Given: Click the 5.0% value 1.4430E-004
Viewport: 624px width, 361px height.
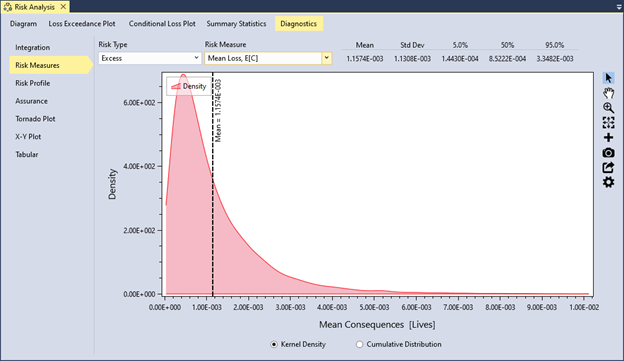Looking at the screenshot, I should [460, 59].
